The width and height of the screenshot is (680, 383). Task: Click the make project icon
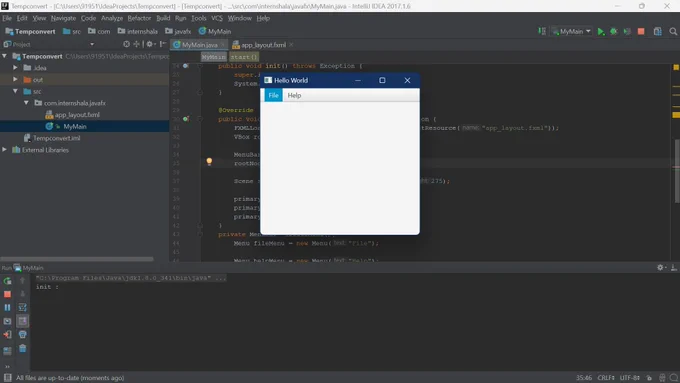point(542,31)
